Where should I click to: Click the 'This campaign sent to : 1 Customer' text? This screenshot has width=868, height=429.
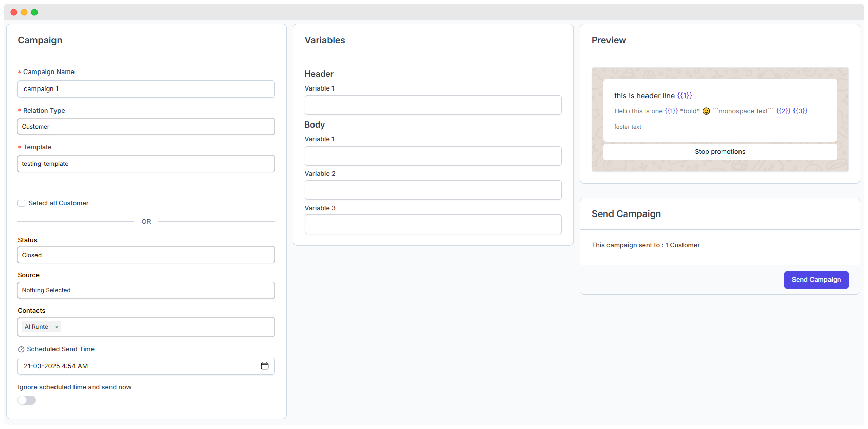645,245
